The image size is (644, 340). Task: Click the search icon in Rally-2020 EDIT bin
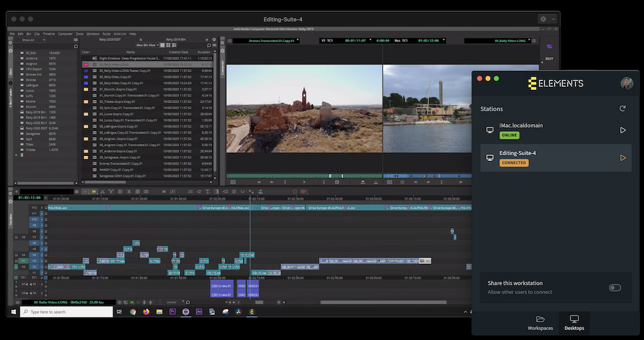(209, 45)
